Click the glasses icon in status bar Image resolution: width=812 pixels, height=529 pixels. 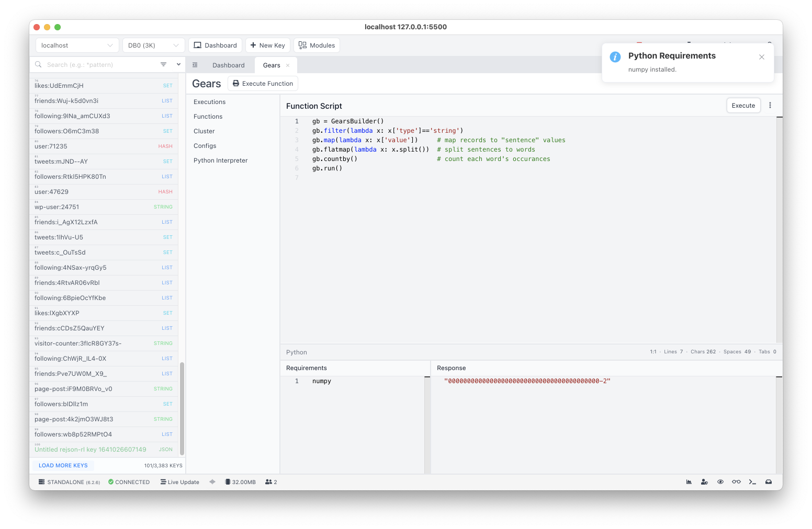click(736, 482)
